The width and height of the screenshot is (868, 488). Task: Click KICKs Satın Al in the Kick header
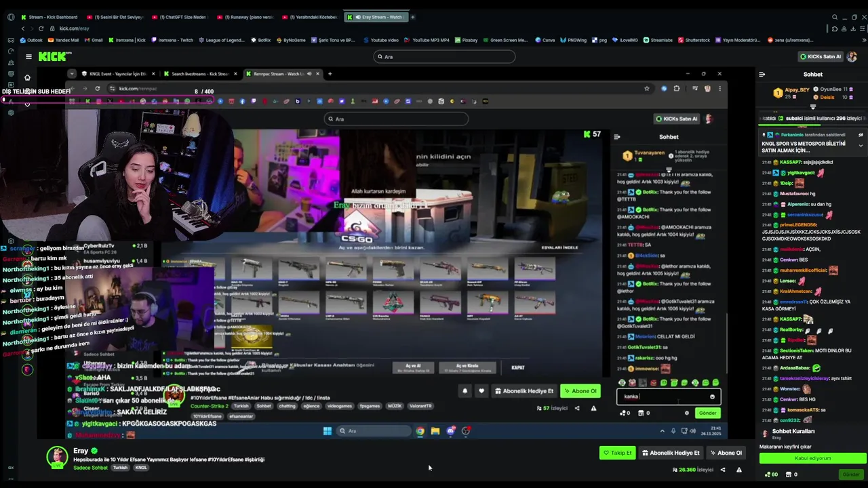pos(820,57)
